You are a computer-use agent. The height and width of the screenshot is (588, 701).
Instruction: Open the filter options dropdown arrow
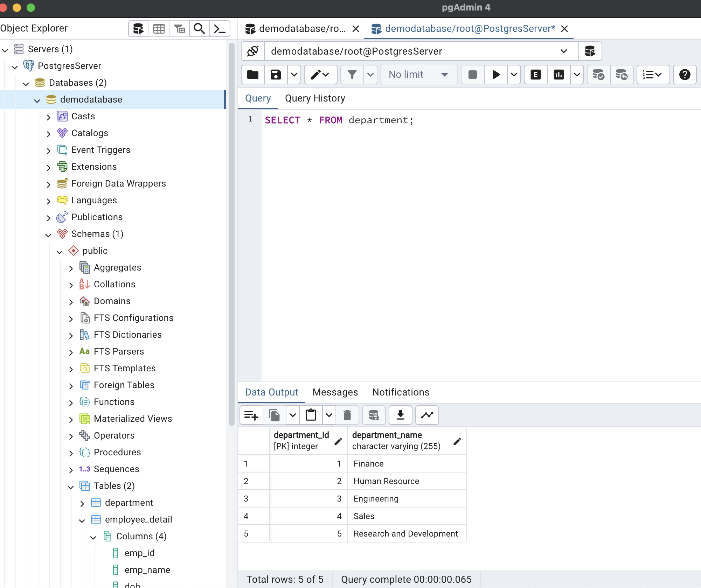pyautogui.click(x=370, y=75)
